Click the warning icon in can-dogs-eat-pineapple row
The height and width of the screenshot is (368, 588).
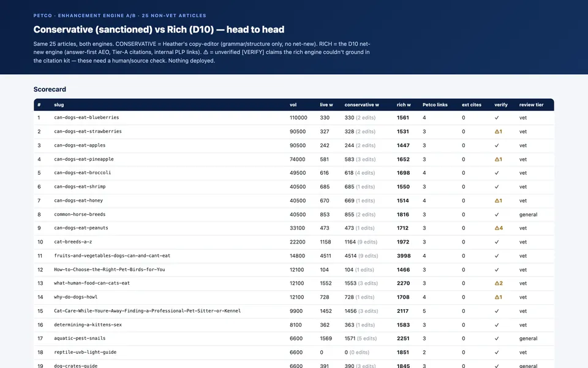pyautogui.click(x=498, y=159)
